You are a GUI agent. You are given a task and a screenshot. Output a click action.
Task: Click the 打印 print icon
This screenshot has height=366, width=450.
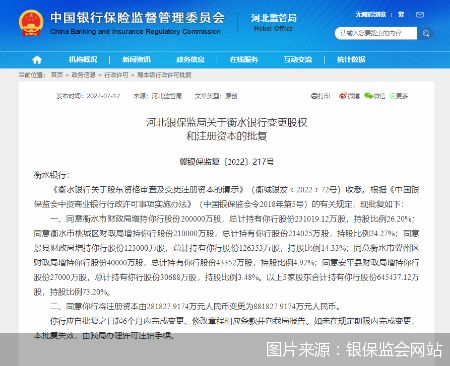click(314, 96)
